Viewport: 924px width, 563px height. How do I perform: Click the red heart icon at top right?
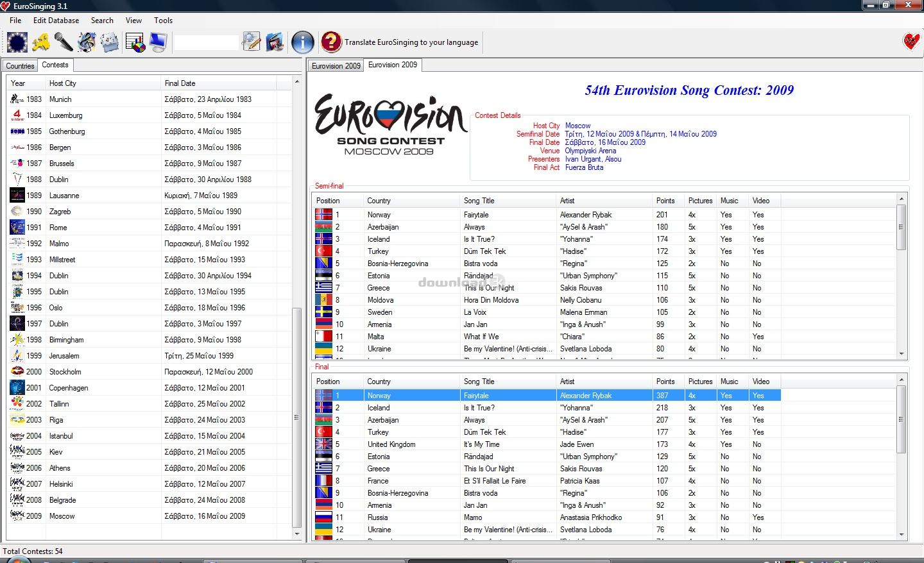(911, 41)
